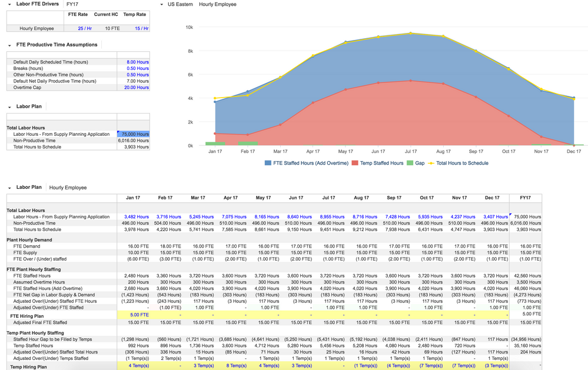
Task: Click the FY17 label beside Labor FTE Drivers
Action: click(72, 5)
